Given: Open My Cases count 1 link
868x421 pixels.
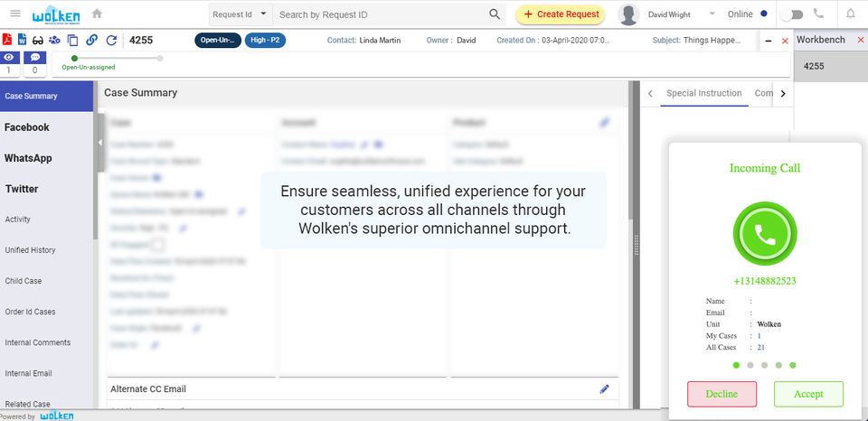Looking at the screenshot, I should tap(759, 336).
